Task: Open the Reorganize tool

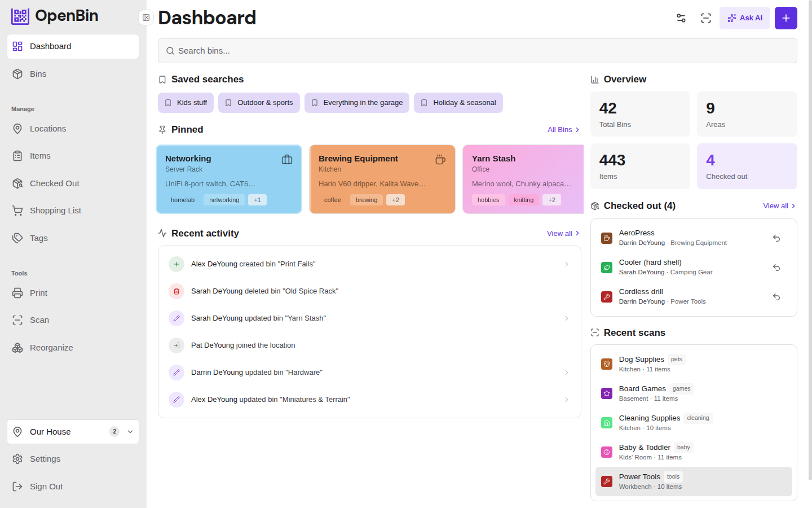Action: pos(73,348)
